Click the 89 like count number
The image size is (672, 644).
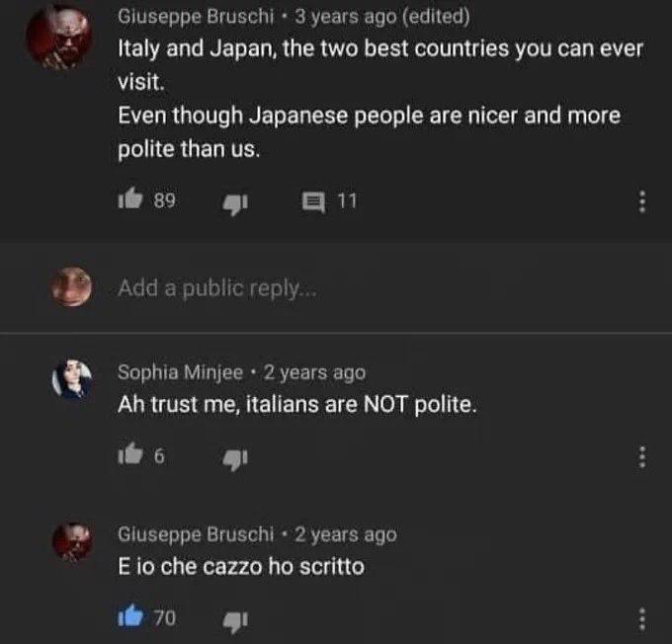pos(165,201)
